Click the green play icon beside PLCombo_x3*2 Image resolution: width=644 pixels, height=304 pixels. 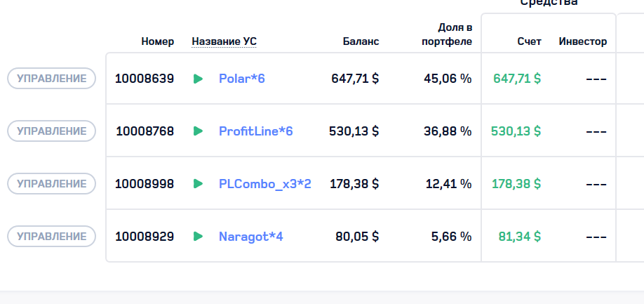tap(198, 184)
